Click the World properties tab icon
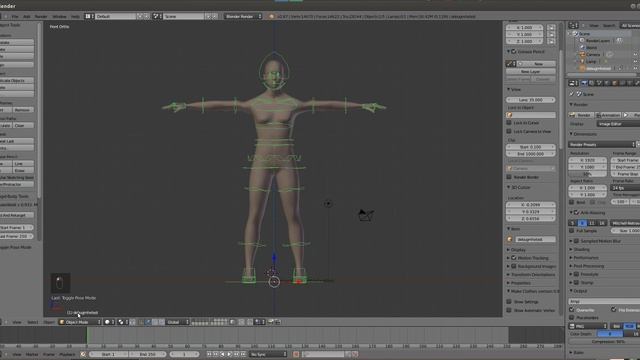The width and height of the screenshot is (640, 360). (x=607, y=83)
